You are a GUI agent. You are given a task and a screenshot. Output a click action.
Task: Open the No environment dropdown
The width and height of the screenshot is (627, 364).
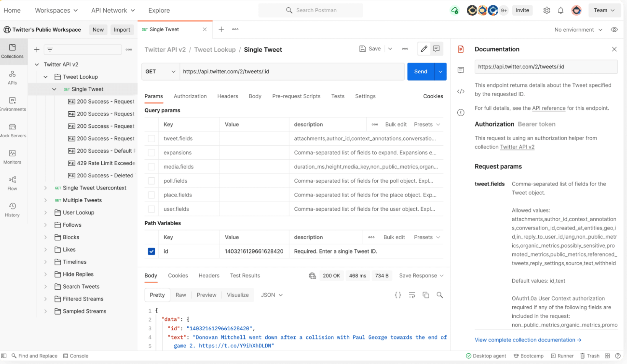578,30
